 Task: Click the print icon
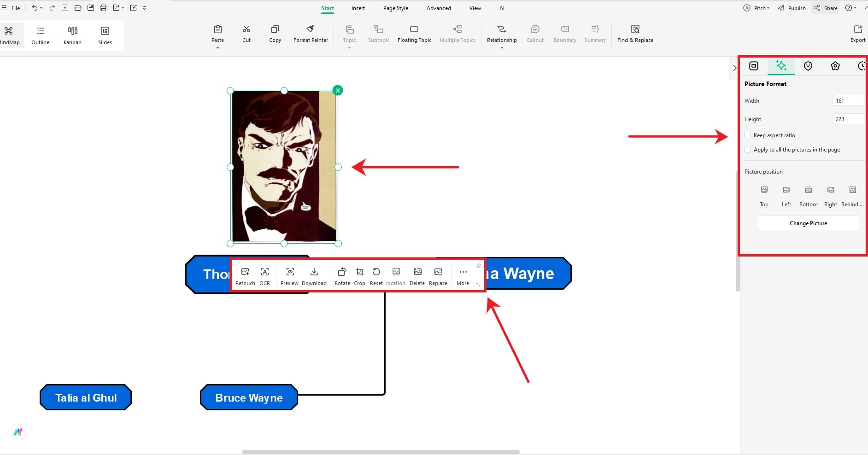tap(104, 8)
